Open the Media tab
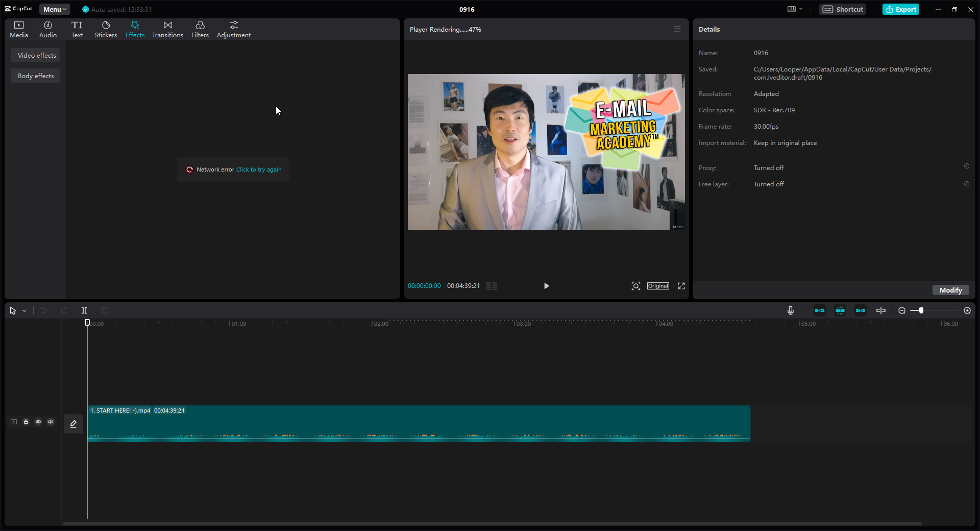980x531 pixels. click(x=19, y=30)
